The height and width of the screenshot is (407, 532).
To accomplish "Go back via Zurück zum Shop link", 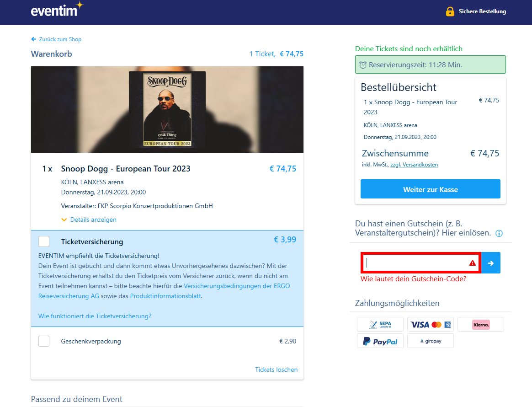I will pos(60,39).
